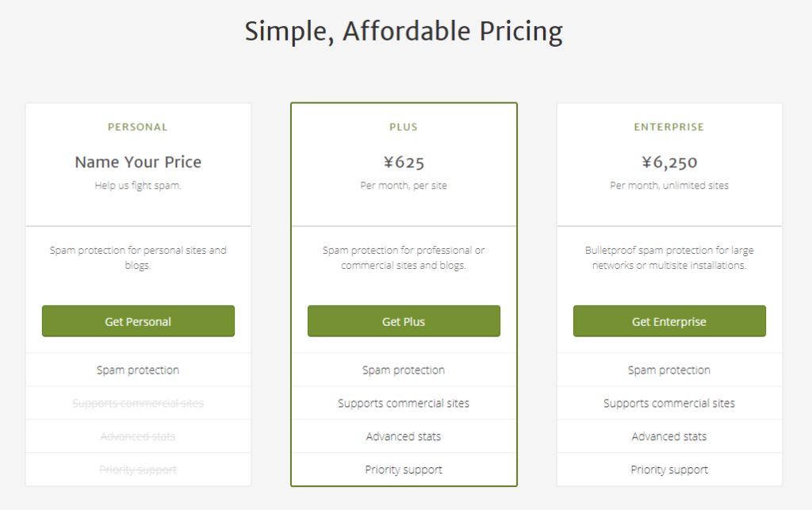Click struck-through Supports commercial sites in Personal
Screen dimensions: 812x510
138,404
